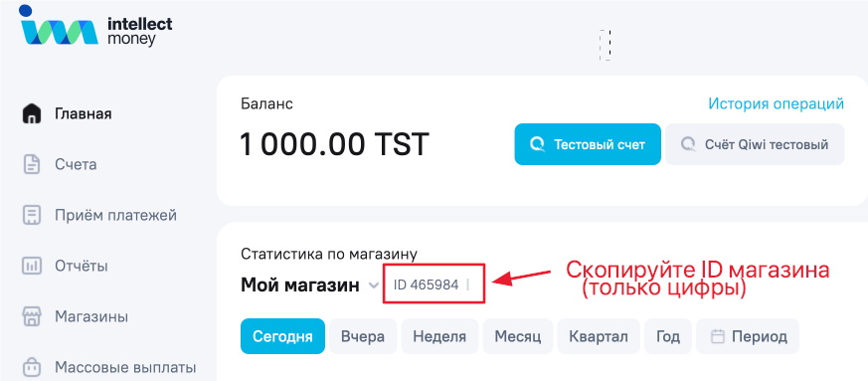868x381 pixels.
Task: Switch statistics to Вчера
Action: (x=363, y=336)
